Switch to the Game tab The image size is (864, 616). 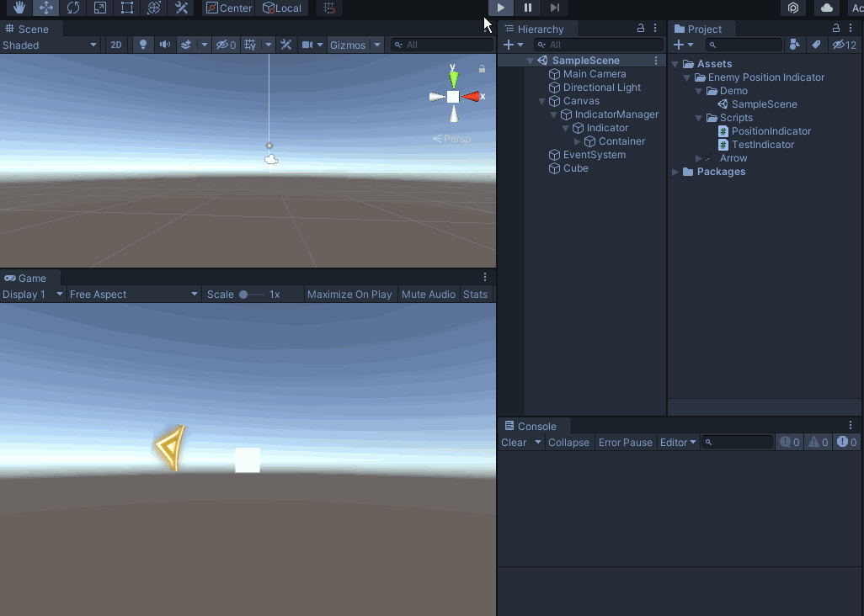(x=25, y=279)
